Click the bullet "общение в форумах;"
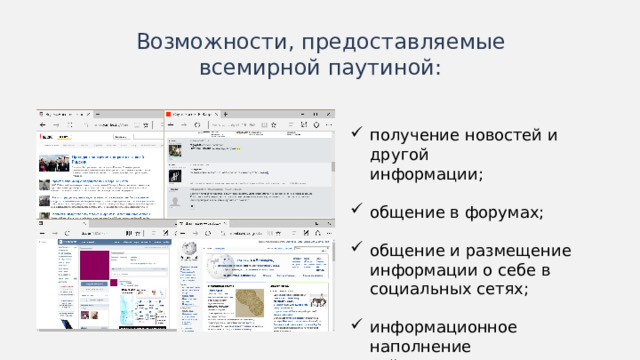The height and width of the screenshot is (360, 640). click(x=456, y=212)
